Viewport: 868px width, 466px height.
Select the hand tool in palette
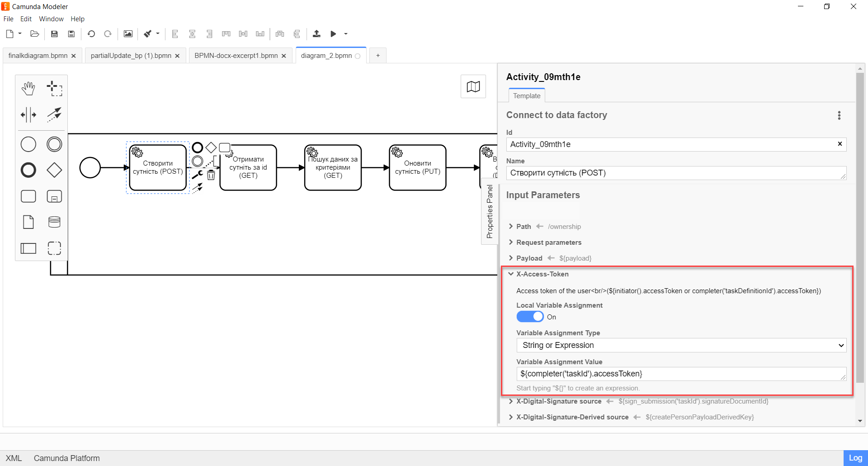[28, 89]
